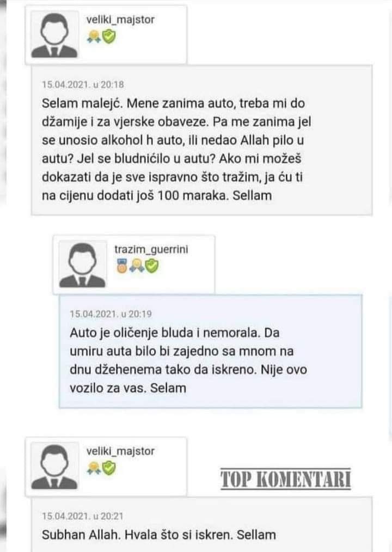Click the timestamp 15.04.2021. u 20:21

tap(83, 516)
